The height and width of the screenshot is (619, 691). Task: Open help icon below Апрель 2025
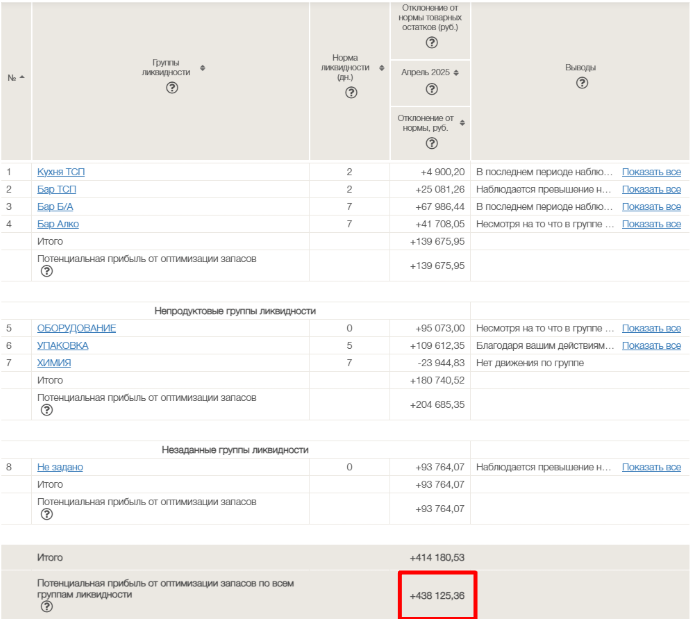(431, 89)
